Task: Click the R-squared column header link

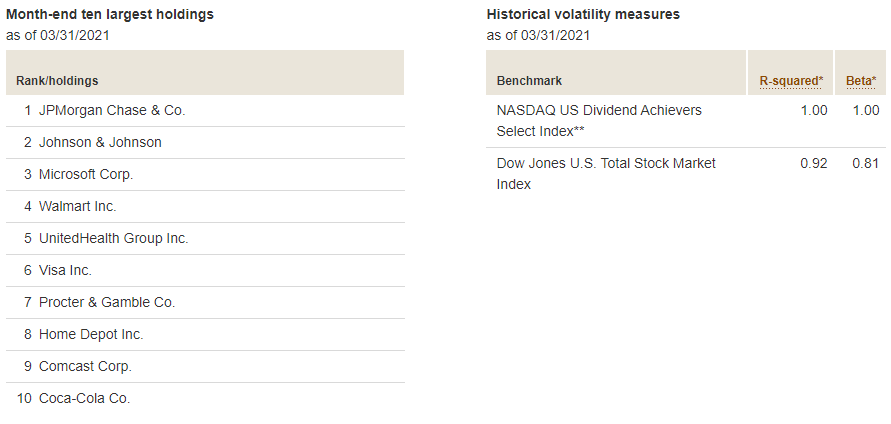Action: click(x=791, y=81)
